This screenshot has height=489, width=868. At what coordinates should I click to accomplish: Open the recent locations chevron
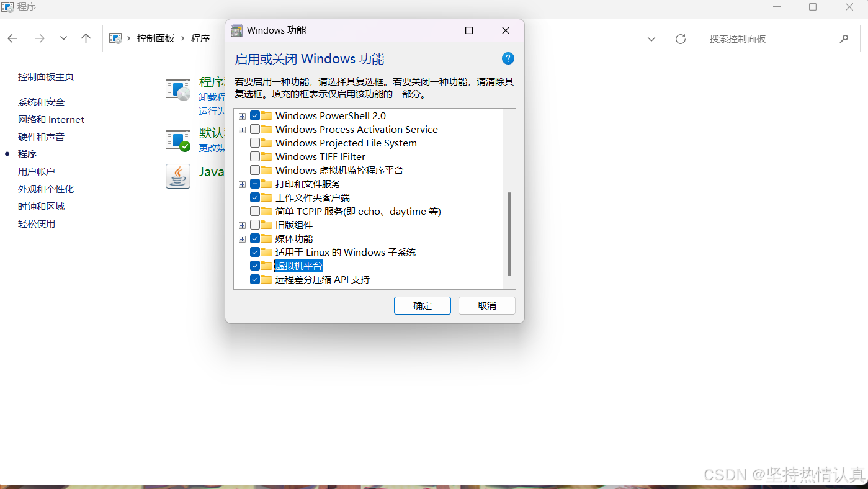tap(63, 38)
